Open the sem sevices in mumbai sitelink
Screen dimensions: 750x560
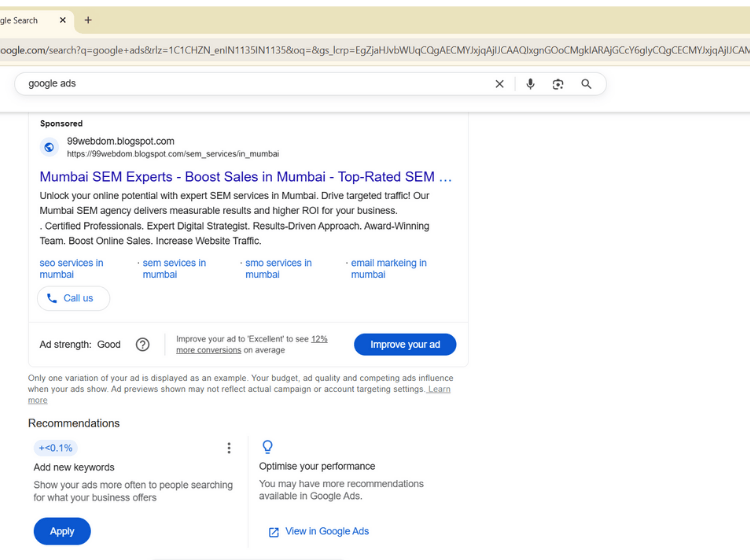(x=174, y=269)
